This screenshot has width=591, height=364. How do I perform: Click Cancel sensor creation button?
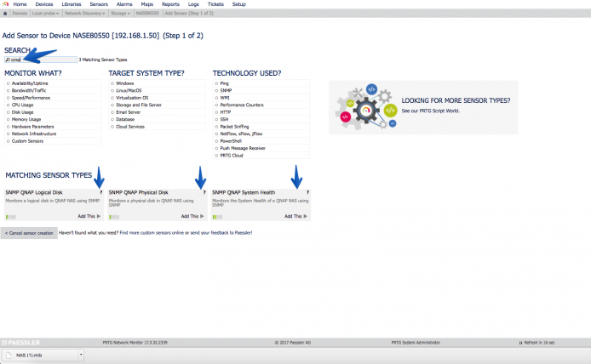[x=29, y=233]
